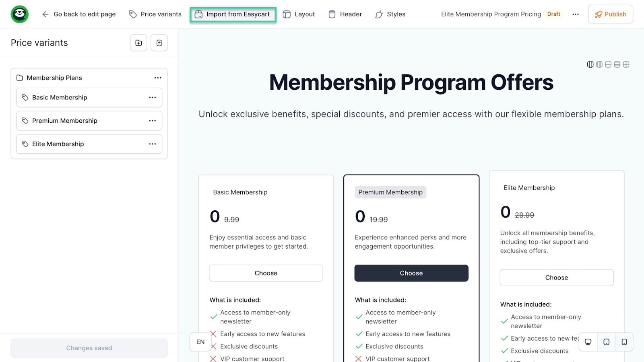Open Elite Membership variant options menu
The width and height of the screenshot is (644, 362).
(152, 144)
